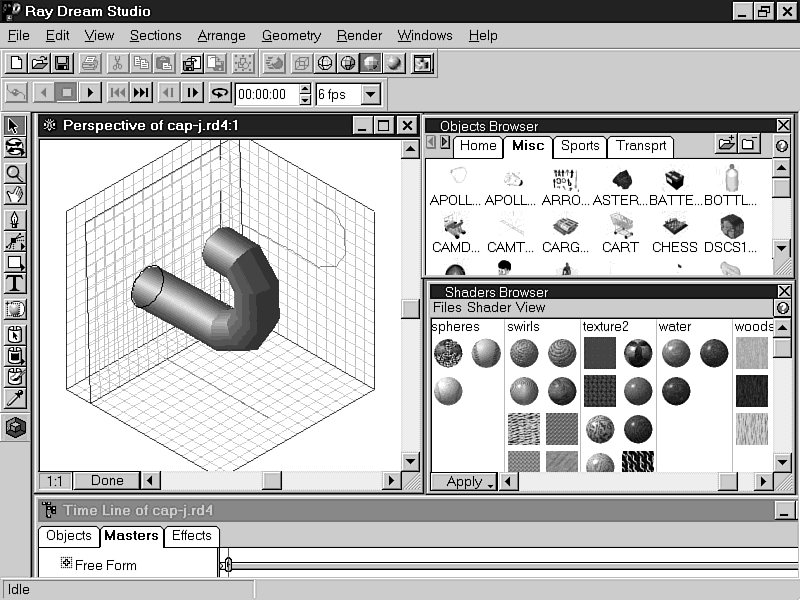Click the Done button
This screenshot has width=800, height=600.
pyautogui.click(x=106, y=481)
